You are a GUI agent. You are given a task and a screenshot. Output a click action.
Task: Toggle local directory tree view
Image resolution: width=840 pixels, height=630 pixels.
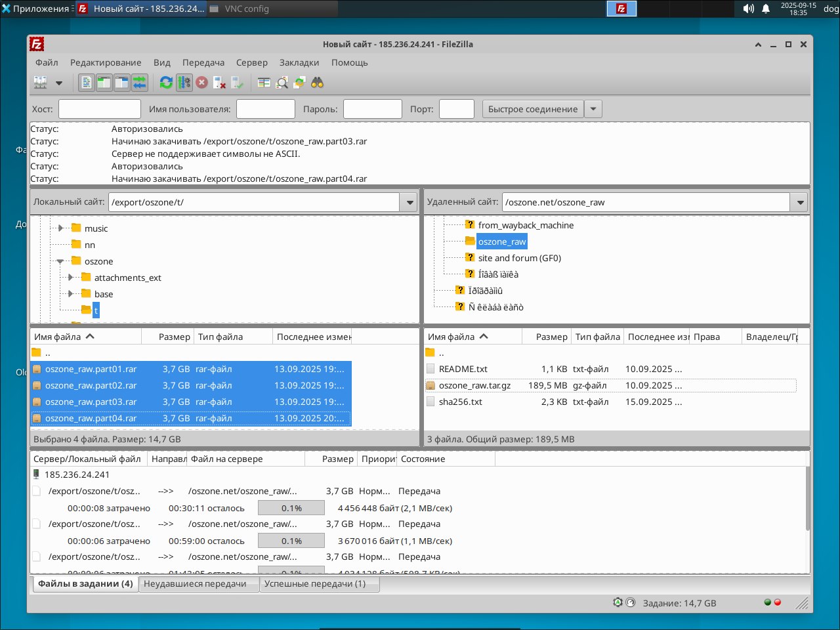(x=104, y=83)
